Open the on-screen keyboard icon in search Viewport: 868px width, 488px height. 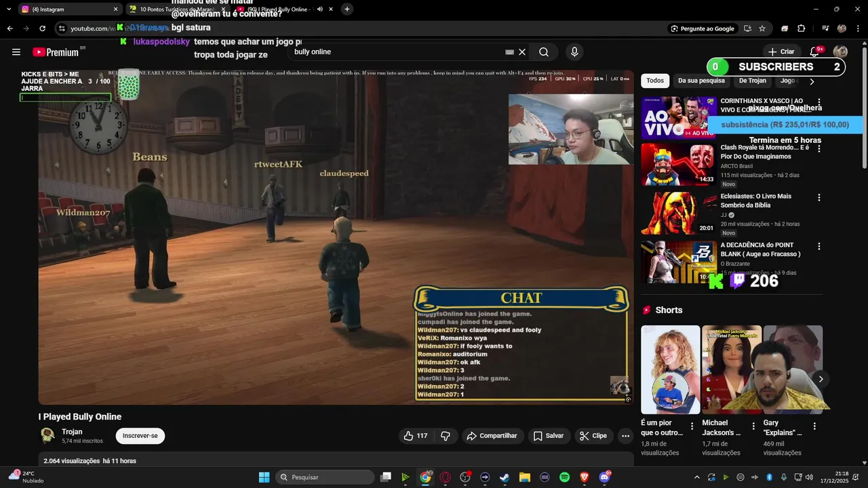[x=510, y=52]
